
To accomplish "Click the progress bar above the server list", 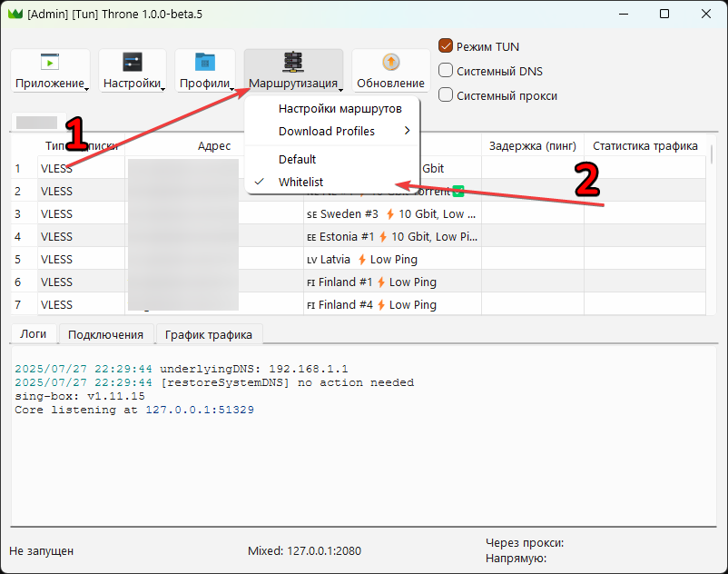I will point(36,122).
